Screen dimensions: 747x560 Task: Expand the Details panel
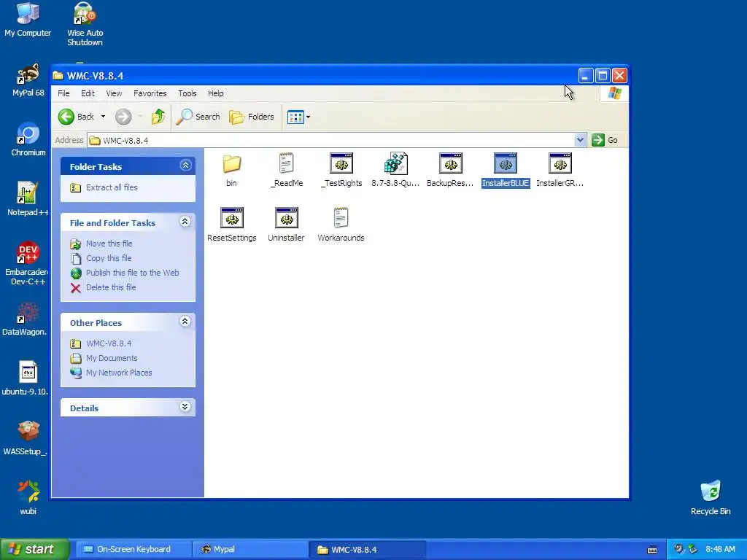185,407
